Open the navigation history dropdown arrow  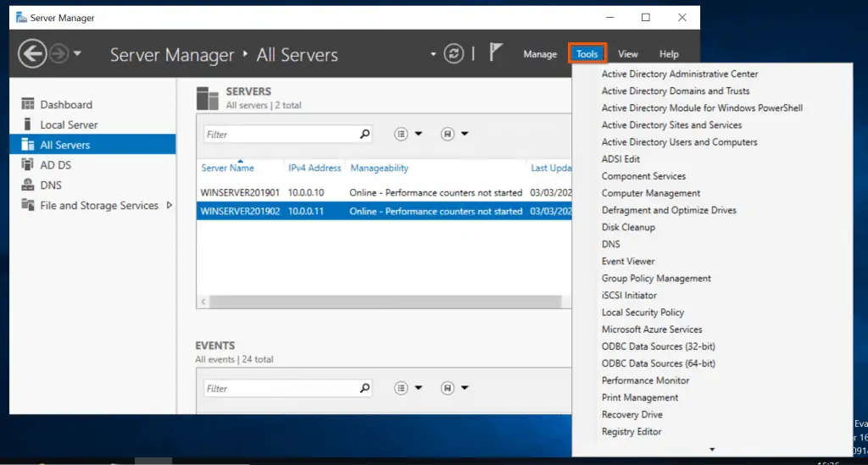click(x=77, y=53)
